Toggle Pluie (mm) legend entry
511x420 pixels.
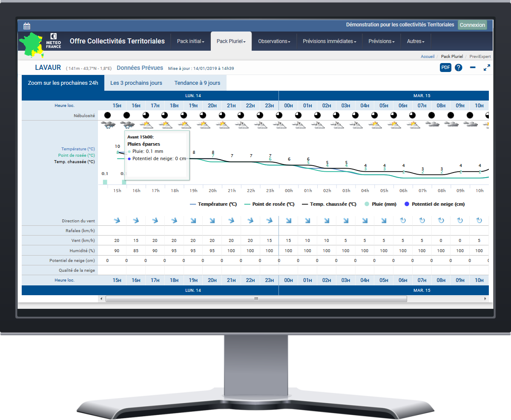click(381, 204)
